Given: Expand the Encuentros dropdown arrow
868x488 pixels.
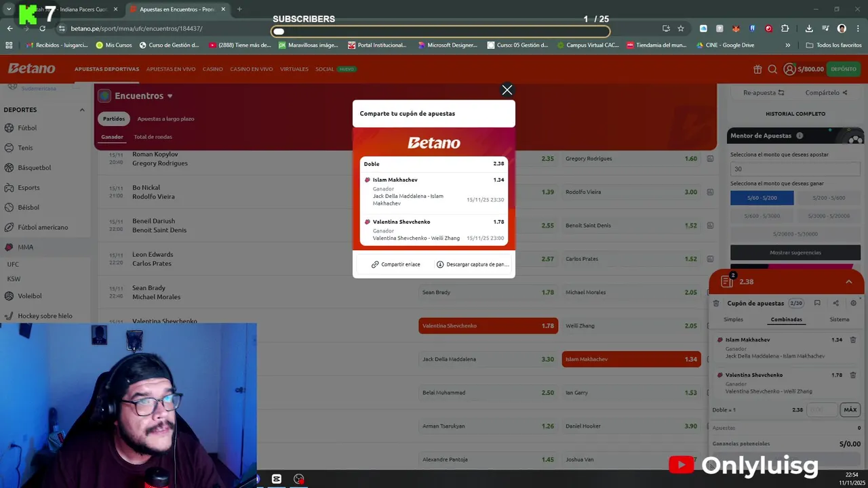Looking at the screenshot, I should click(170, 96).
